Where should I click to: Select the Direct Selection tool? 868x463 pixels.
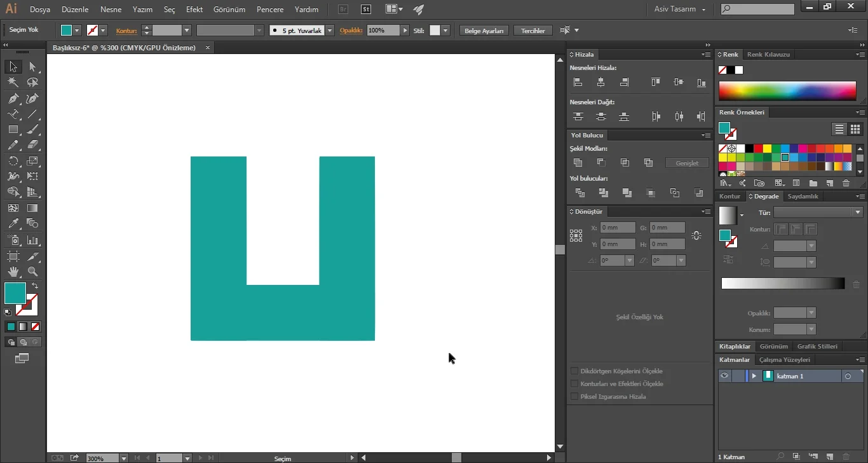click(32, 67)
